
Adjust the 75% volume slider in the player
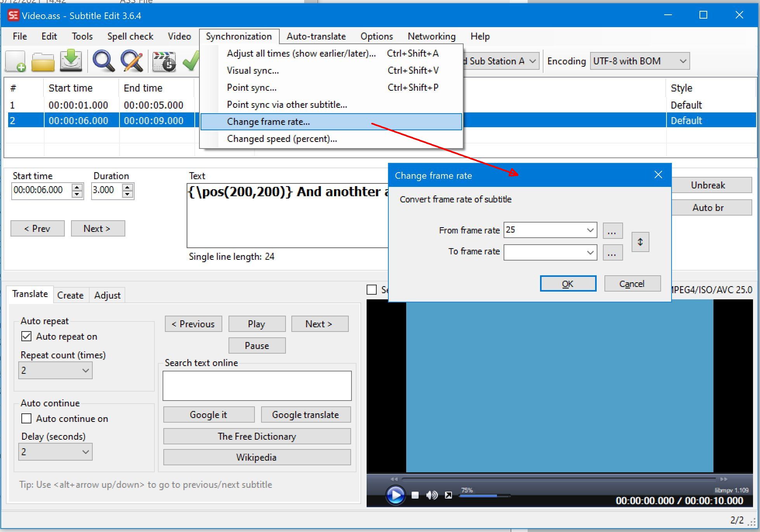coord(484,496)
